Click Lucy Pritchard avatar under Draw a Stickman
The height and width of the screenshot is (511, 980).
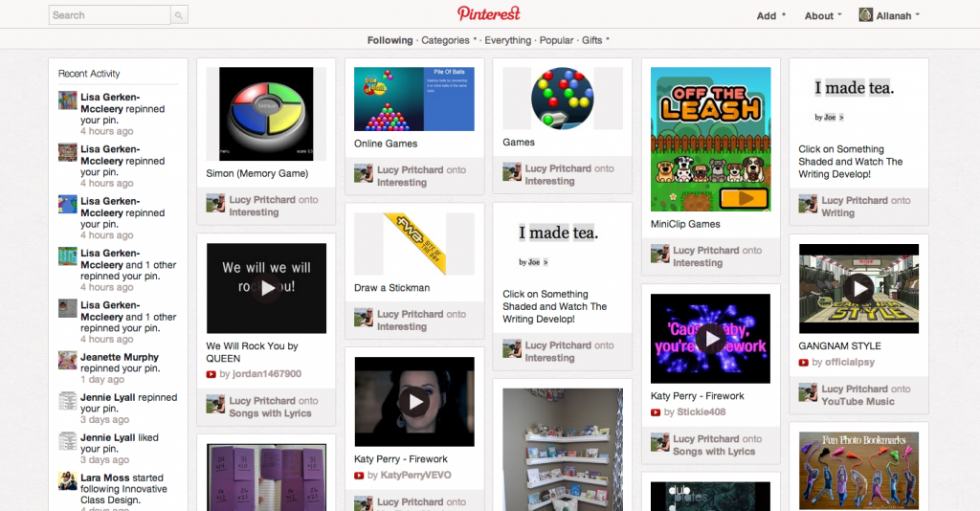(364, 318)
